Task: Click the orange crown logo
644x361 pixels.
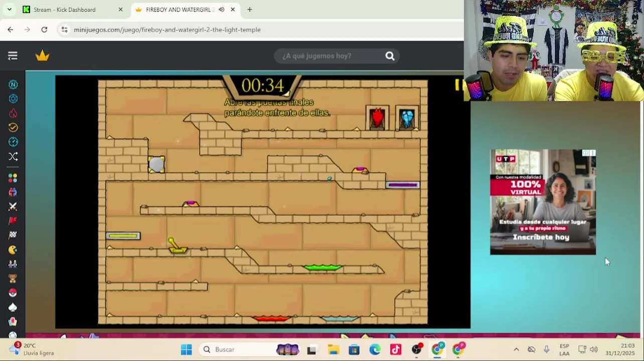Action: click(x=43, y=56)
